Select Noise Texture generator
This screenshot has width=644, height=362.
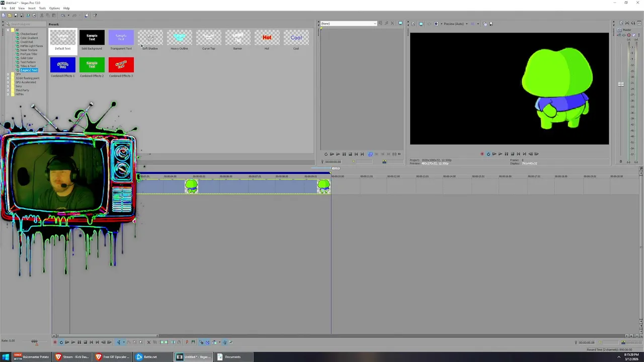pos(29,50)
